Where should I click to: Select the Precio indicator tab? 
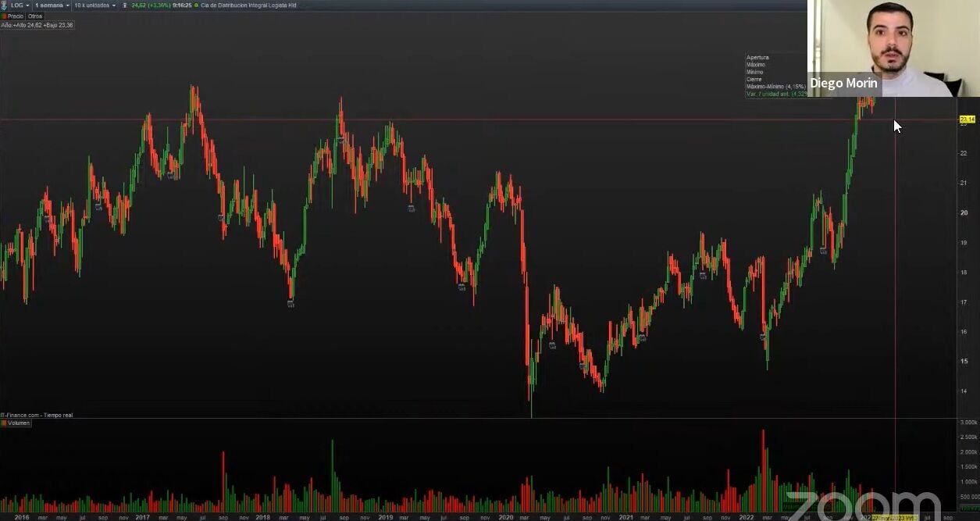[x=13, y=16]
